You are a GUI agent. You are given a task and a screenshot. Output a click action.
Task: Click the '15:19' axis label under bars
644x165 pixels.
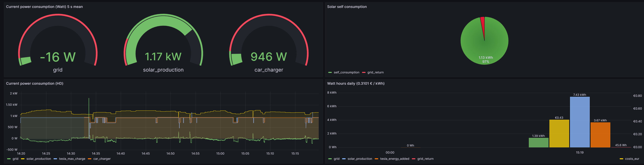(579, 153)
